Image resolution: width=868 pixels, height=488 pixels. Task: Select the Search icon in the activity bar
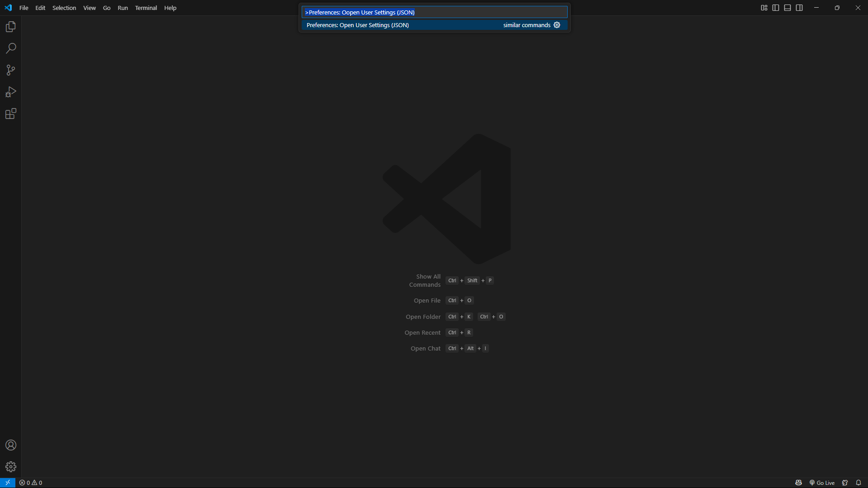coord(10,48)
